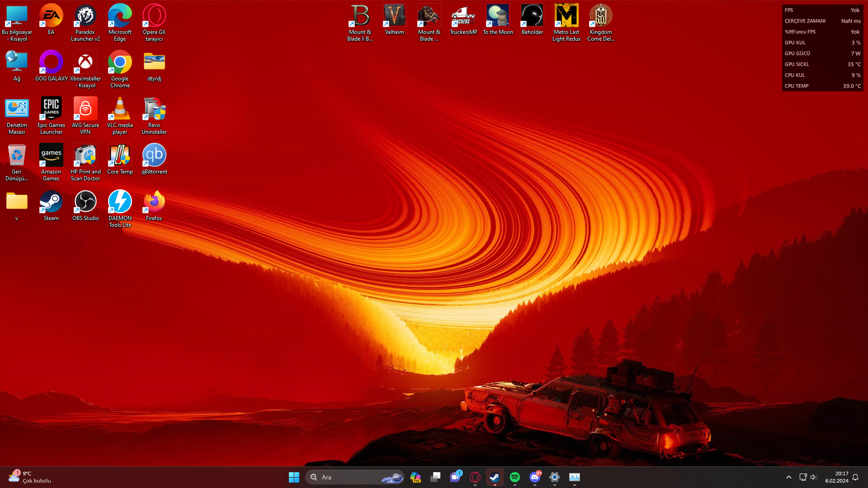This screenshot has height=488, width=868.
Task: Open Spotify from the taskbar
Action: (514, 477)
